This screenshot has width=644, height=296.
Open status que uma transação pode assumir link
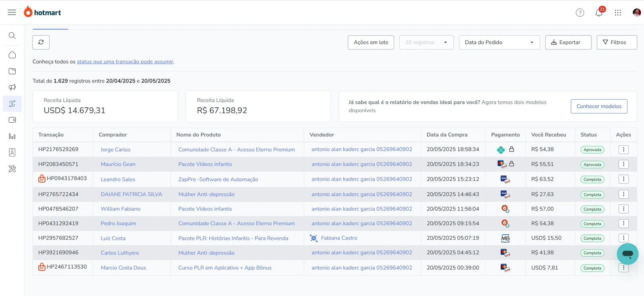125,62
